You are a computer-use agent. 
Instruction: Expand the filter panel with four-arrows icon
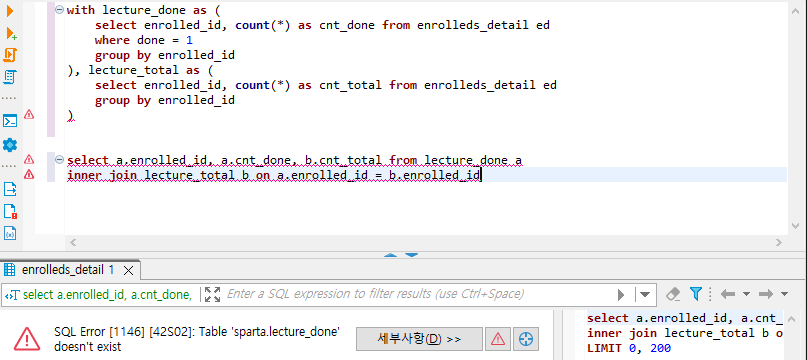(x=212, y=294)
